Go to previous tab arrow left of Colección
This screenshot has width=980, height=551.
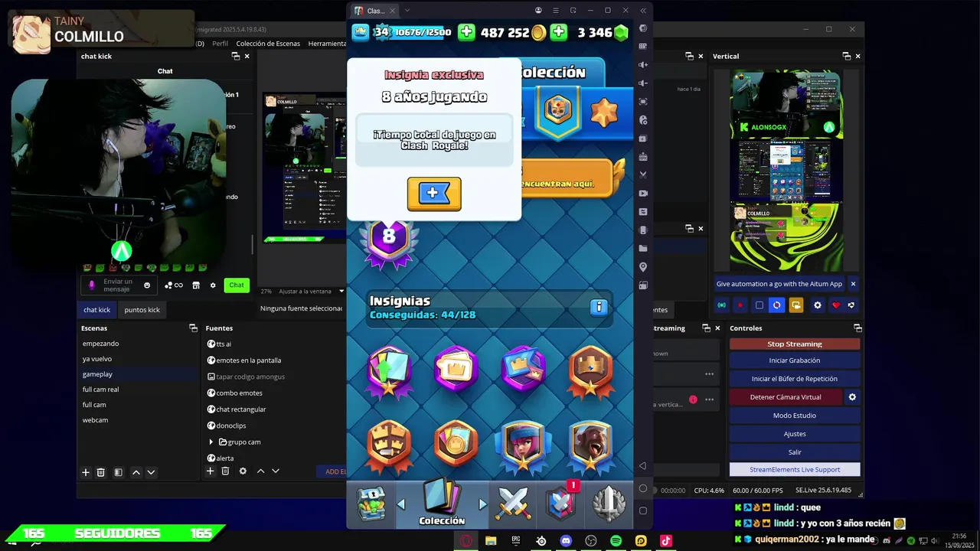tap(400, 504)
